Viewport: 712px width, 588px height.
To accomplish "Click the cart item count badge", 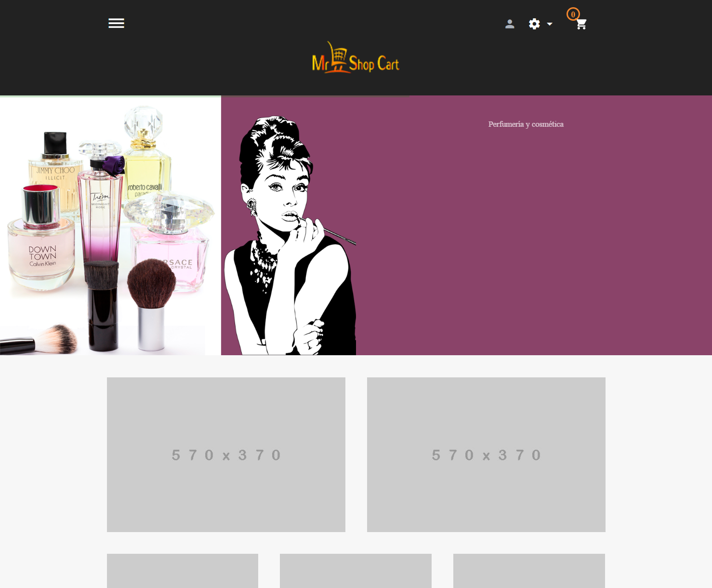I will click(x=573, y=14).
